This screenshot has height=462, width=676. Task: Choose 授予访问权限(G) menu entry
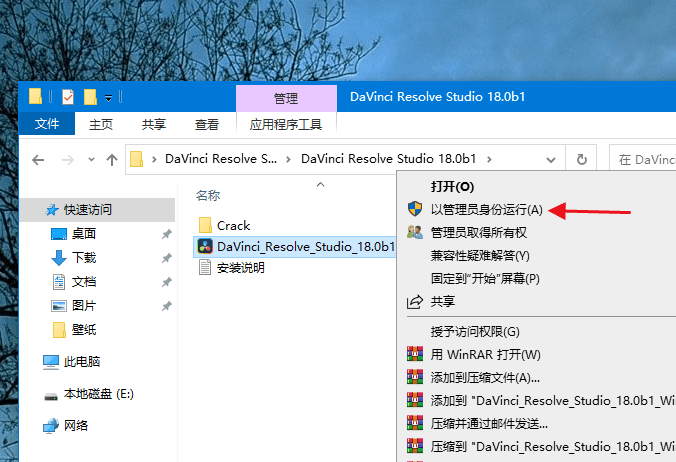pyautogui.click(x=475, y=331)
